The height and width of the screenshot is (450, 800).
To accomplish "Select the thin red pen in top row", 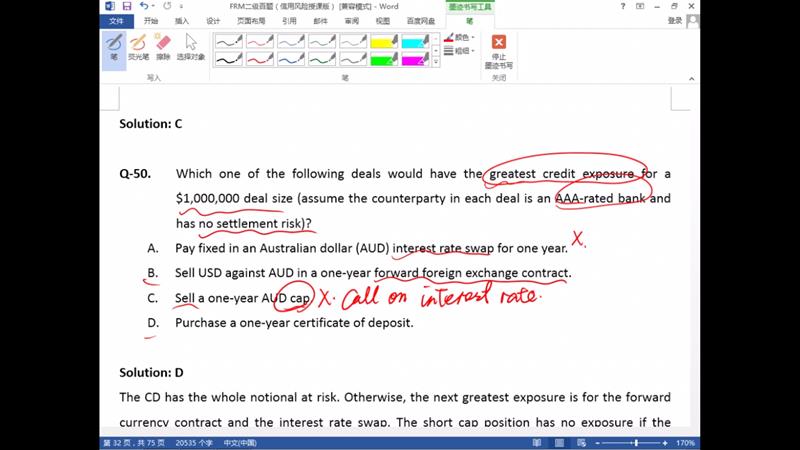I will [x=260, y=41].
